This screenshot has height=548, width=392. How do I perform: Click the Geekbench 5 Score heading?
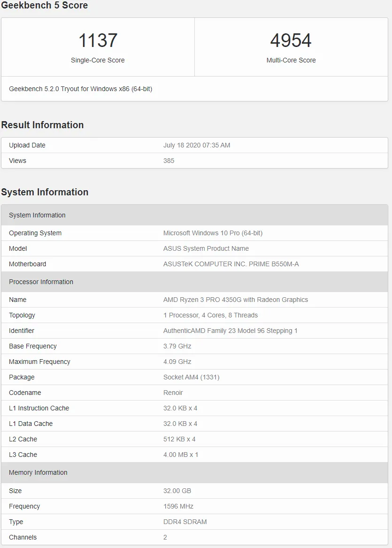[45, 5]
